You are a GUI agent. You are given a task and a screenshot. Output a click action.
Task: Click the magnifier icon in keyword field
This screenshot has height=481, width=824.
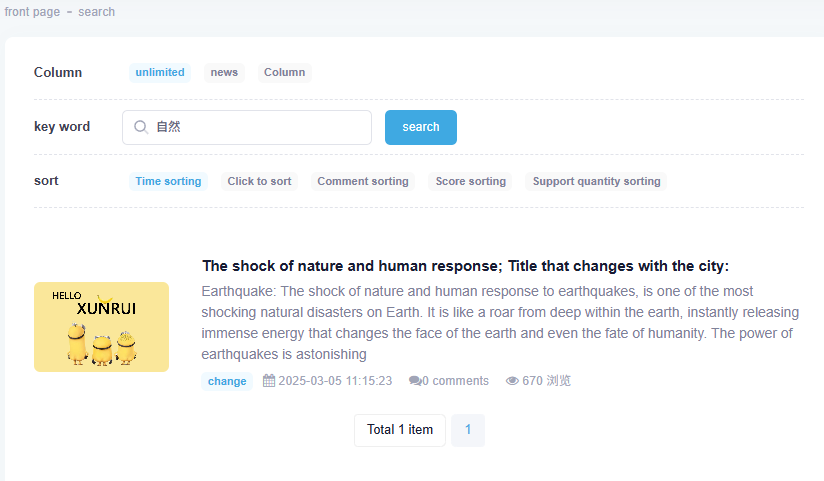click(141, 127)
